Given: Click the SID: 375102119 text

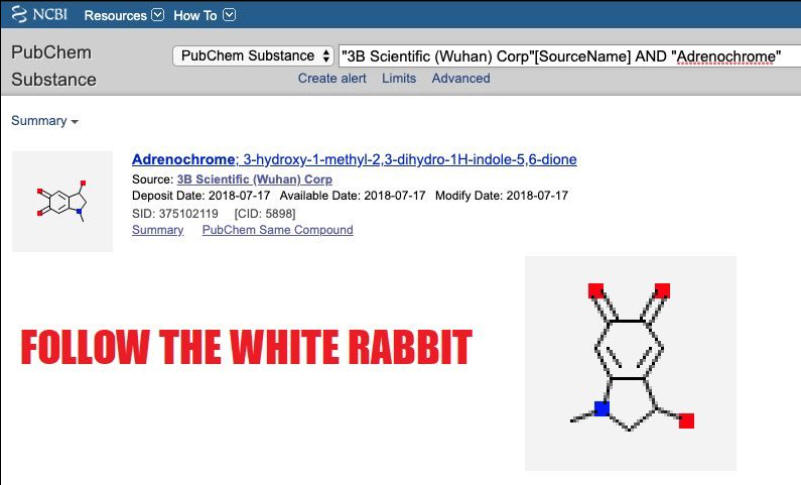Looking at the screenshot, I should [x=175, y=214].
